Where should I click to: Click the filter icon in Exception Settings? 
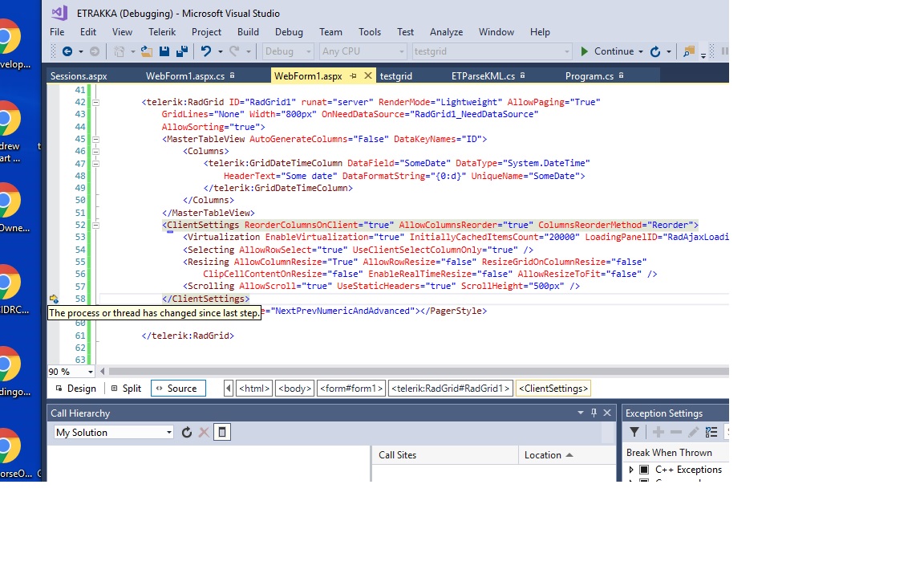click(634, 433)
